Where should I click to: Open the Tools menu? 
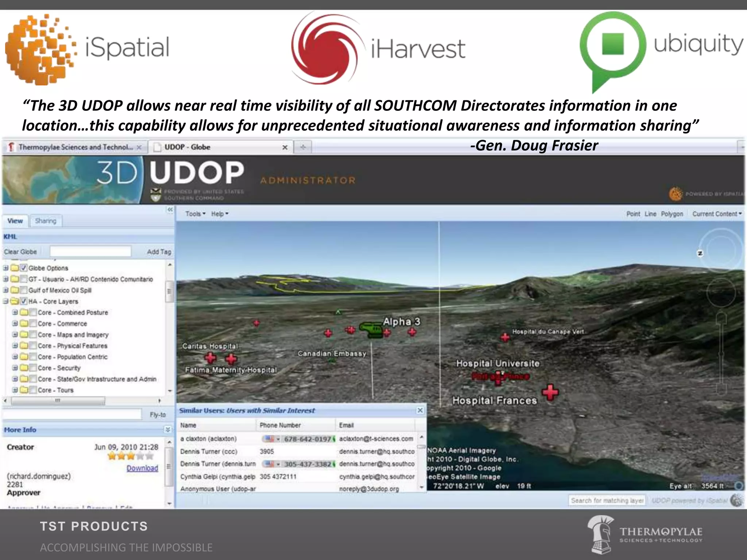pos(195,214)
